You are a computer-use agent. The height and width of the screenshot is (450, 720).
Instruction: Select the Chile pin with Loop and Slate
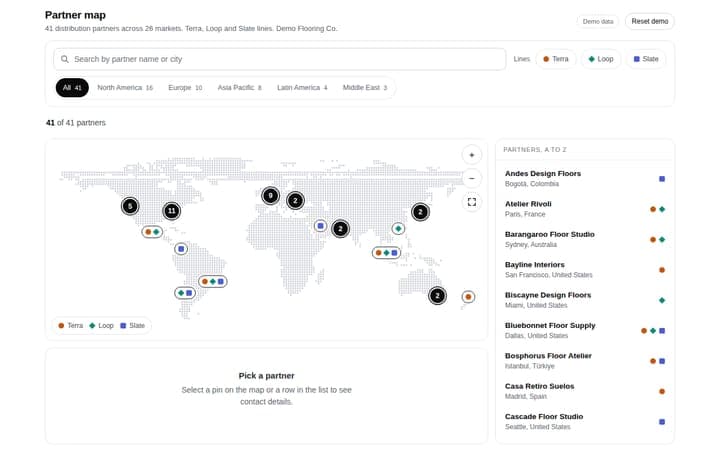coord(185,293)
